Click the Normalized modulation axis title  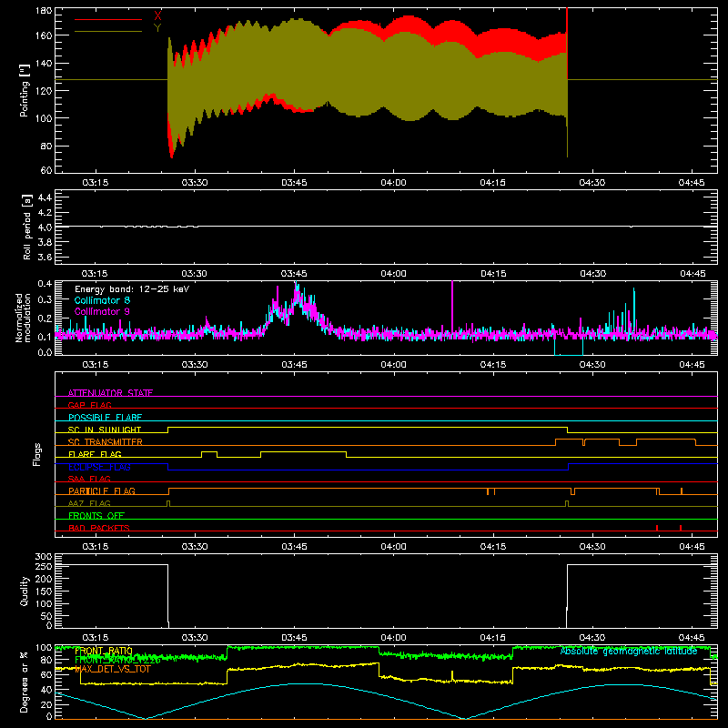point(24,318)
